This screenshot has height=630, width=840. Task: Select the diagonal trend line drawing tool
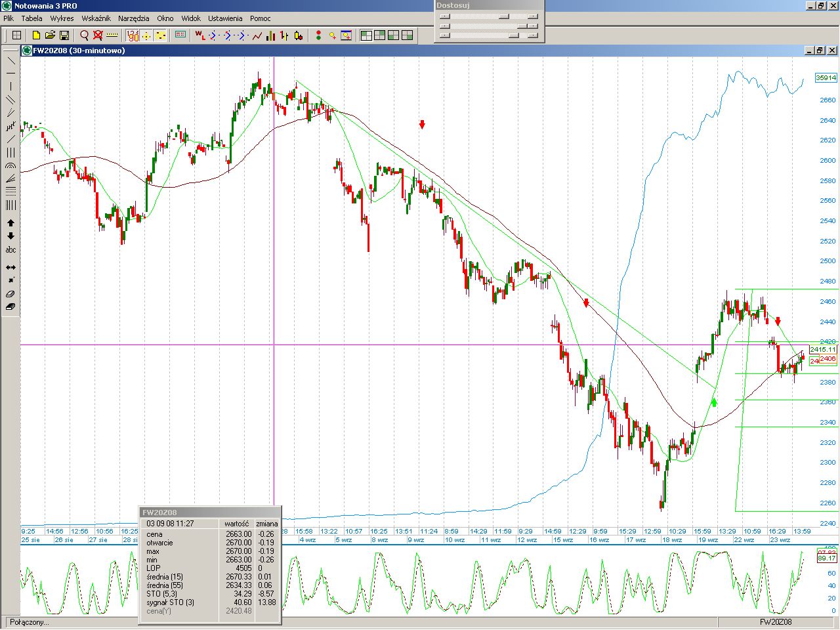pos(10,60)
